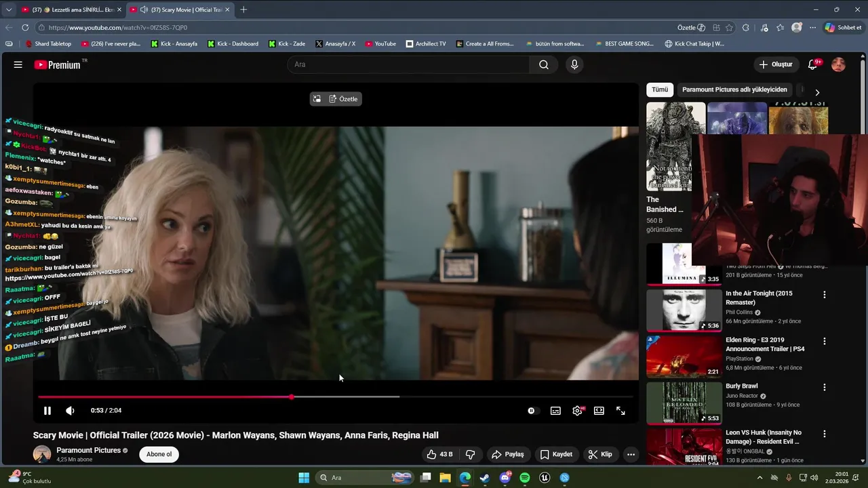
Task: Open options for In the Air Tonight
Action: 825,295
